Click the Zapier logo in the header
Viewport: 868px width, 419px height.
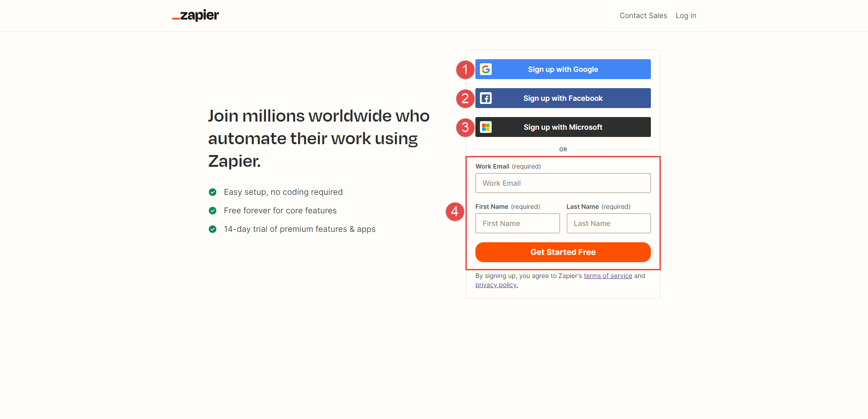pos(195,15)
